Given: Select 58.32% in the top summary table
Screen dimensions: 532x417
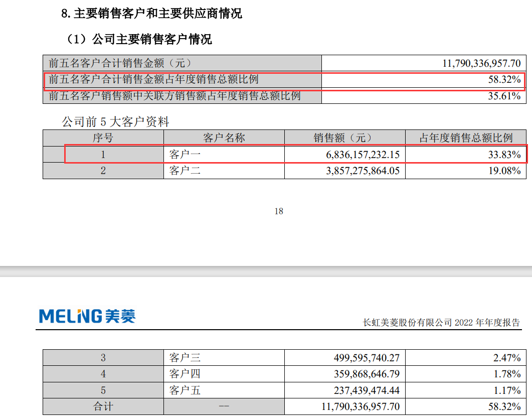Looking at the screenshot, I should (x=504, y=79).
